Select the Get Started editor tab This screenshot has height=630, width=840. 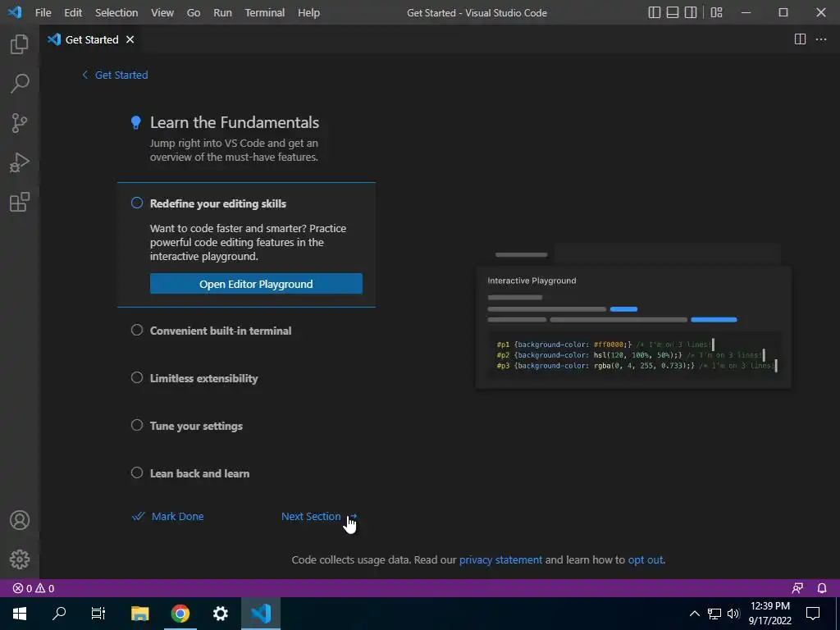[x=90, y=39]
